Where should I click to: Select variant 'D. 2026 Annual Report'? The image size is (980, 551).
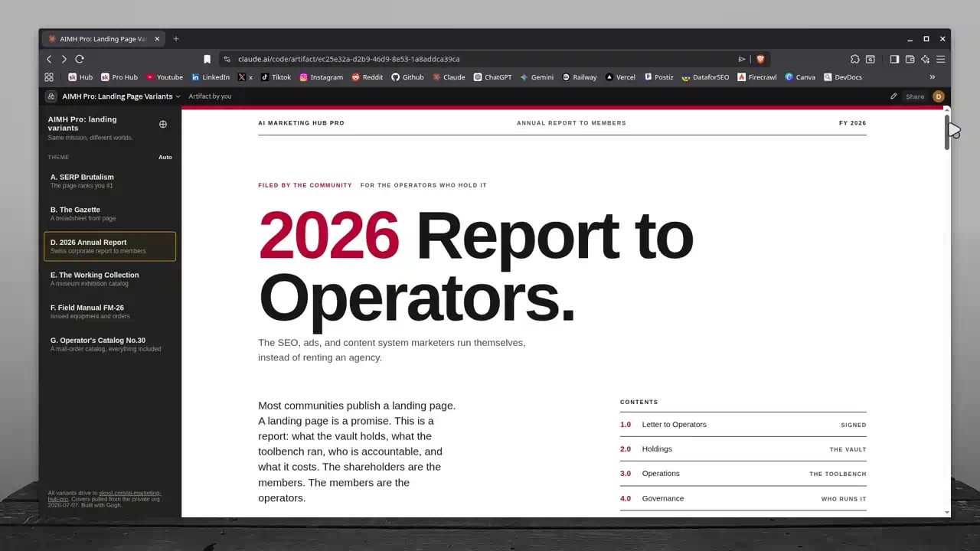pos(109,246)
